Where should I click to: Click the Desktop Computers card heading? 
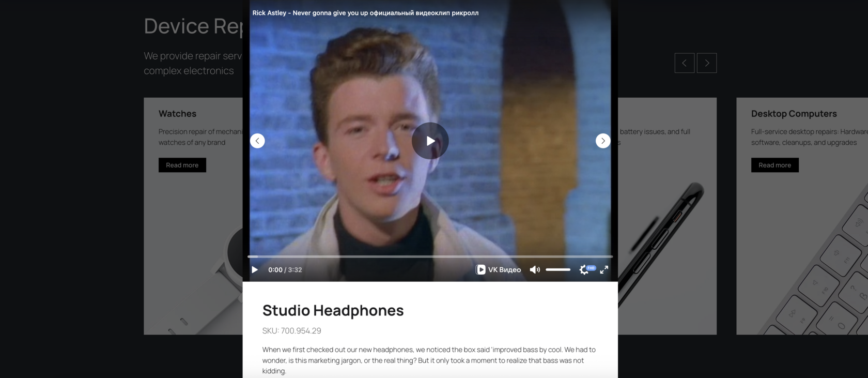(x=794, y=114)
